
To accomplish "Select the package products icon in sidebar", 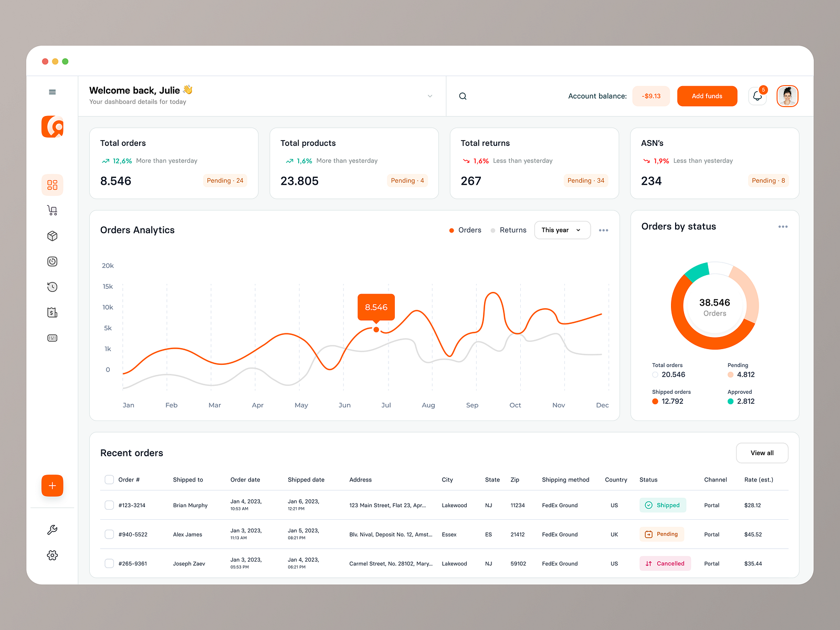I will click(x=52, y=235).
